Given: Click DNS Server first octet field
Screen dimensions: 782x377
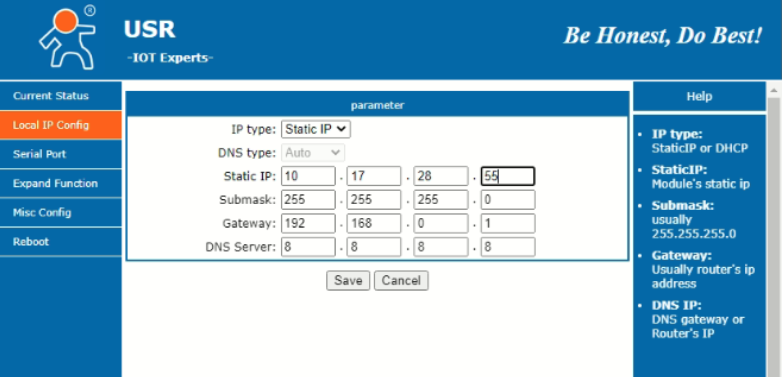Looking at the screenshot, I should point(308,247).
